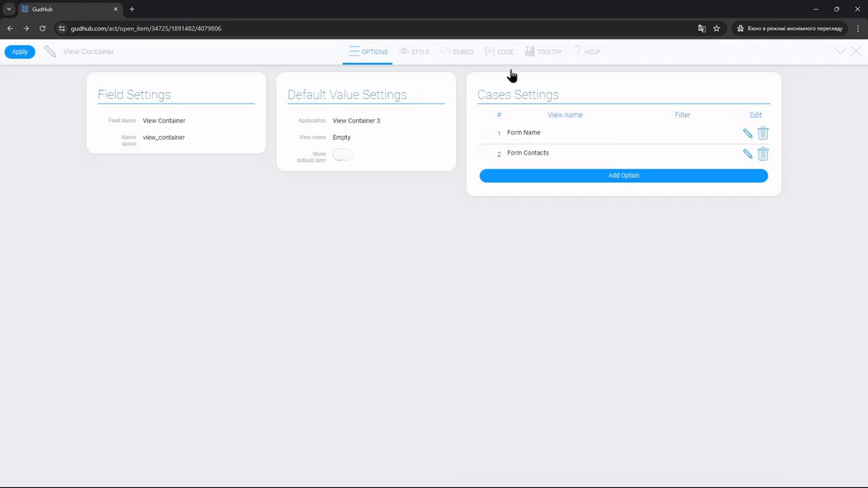Open the translate page icon
Image resolution: width=868 pixels, height=488 pixels.
[x=702, y=28]
